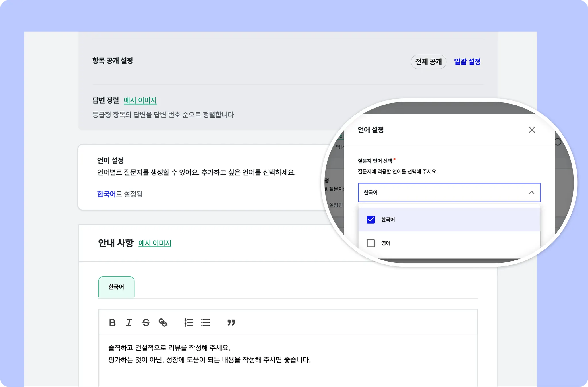588x387 pixels.
Task: Insert a hyperlink using the link icon
Action: pyautogui.click(x=163, y=322)
